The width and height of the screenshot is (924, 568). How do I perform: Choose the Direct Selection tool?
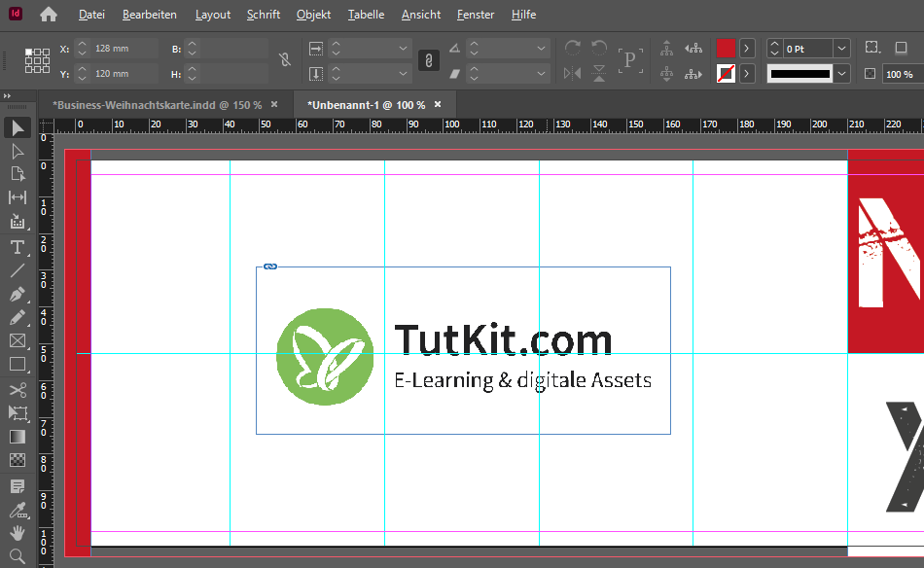(18, 152)
